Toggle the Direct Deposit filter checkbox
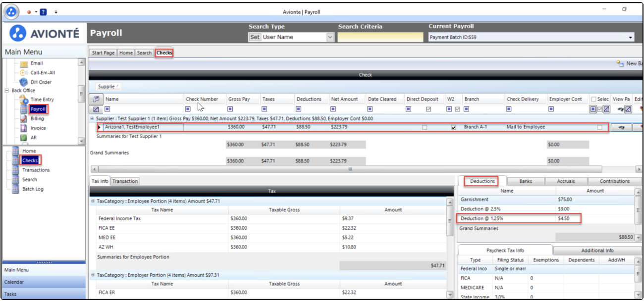Screen dimensions: 644x302 coord(429,109)
